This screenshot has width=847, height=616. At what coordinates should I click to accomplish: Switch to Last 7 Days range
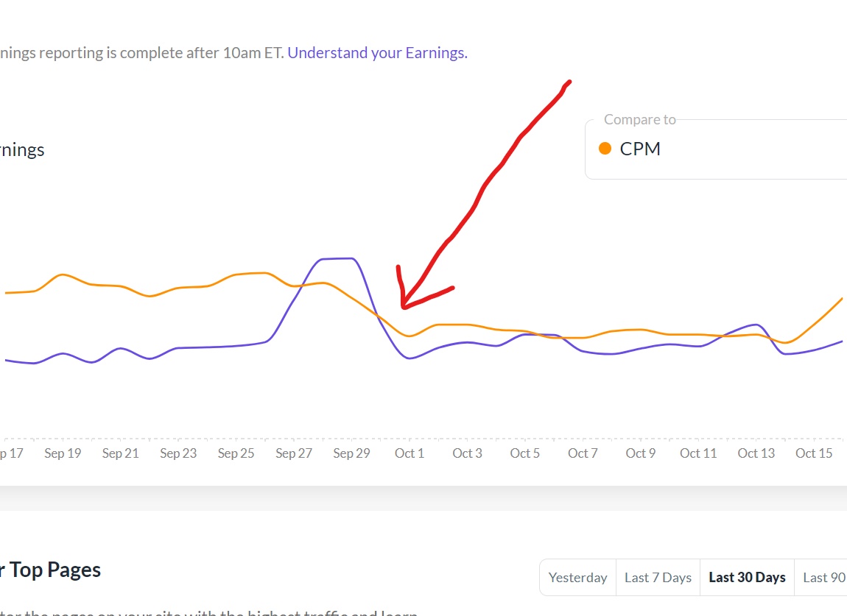pyautogui.click(x=658, y=578)
